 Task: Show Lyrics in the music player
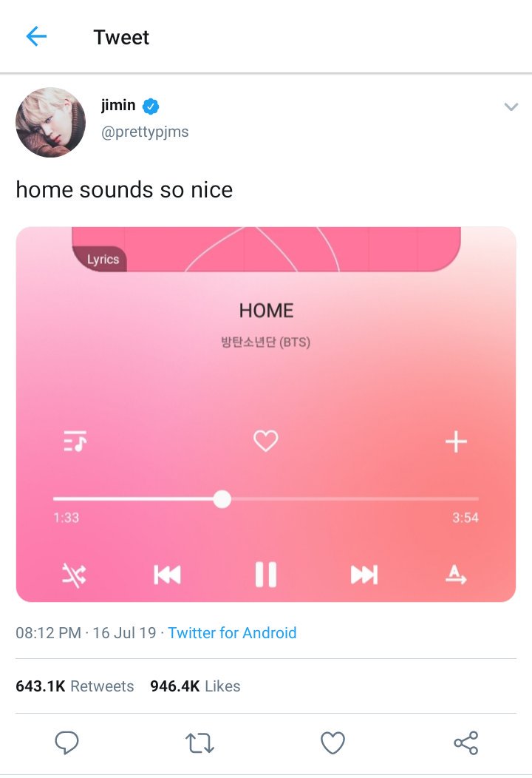coord(103,260)
